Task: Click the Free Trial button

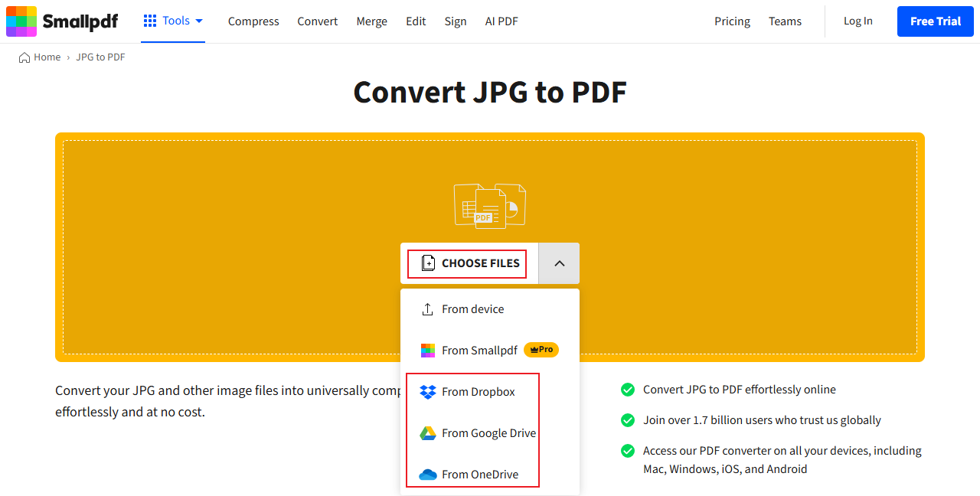Action: pyautogui.click(x=935, y=21)
